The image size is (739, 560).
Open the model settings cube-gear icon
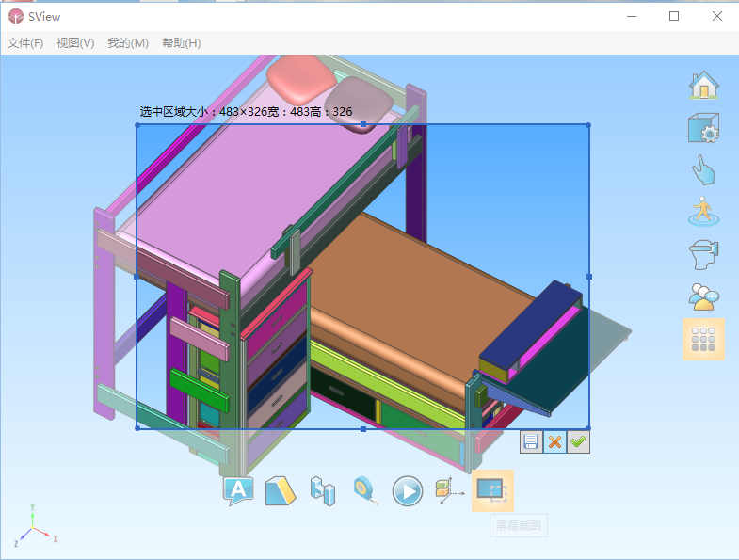tap(703, 128)
